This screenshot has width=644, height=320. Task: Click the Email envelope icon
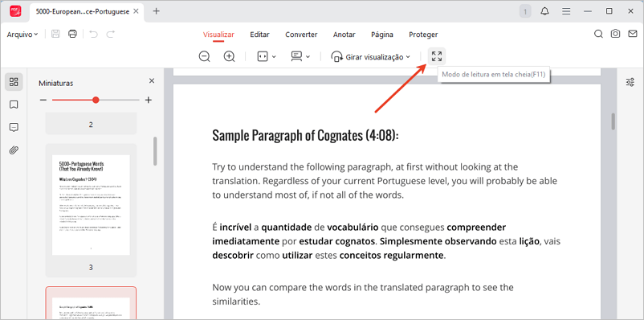point(633,34)
